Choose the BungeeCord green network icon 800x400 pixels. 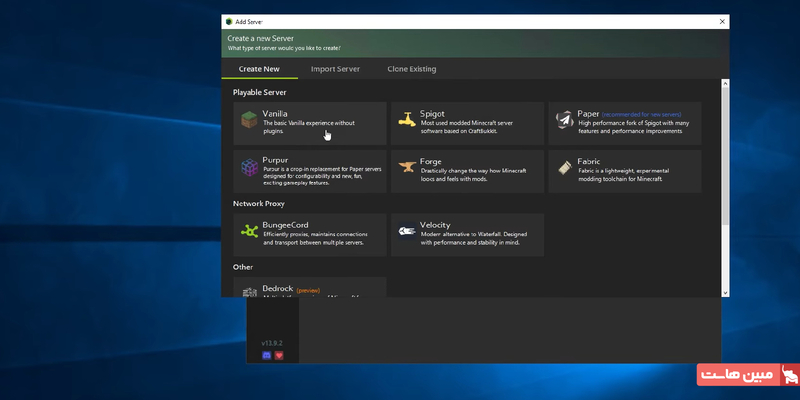click(249, 231)
